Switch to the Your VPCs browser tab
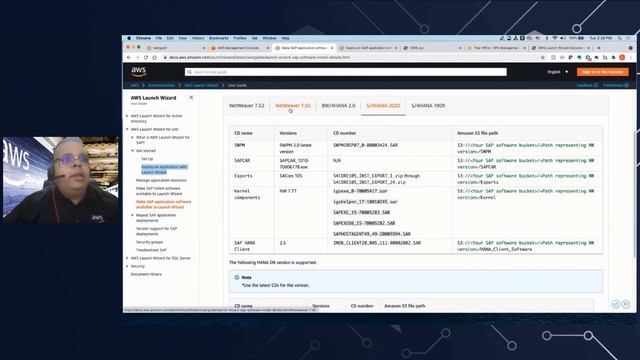Viewport: 640px width, 360px height. [x=496, y=48]
